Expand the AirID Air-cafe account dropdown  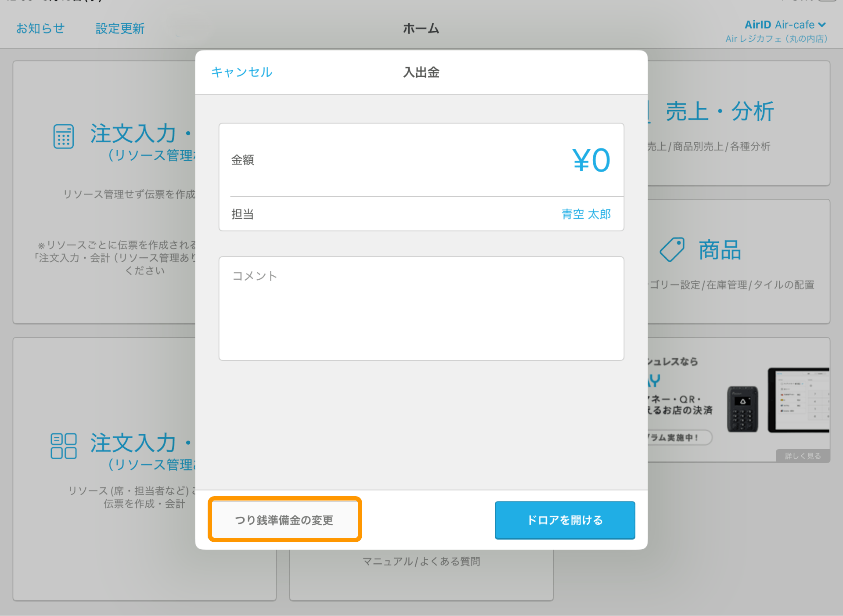tap(785, 25)
